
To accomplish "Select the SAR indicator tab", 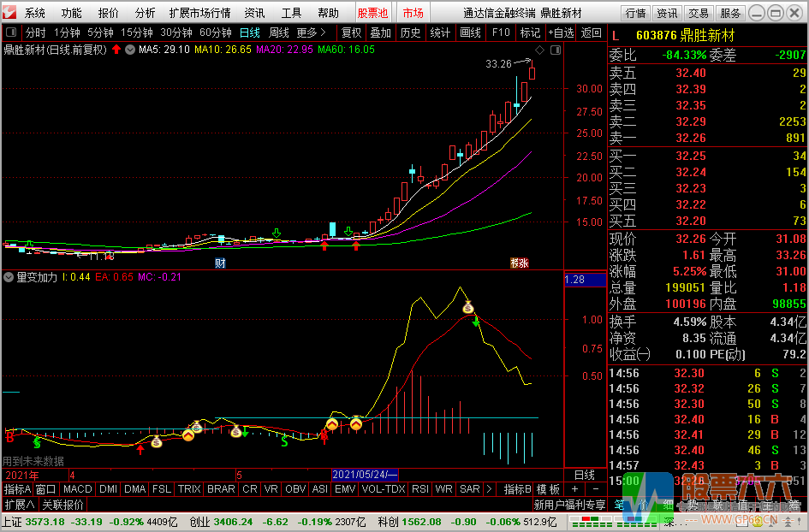I will tap(469, 488).
